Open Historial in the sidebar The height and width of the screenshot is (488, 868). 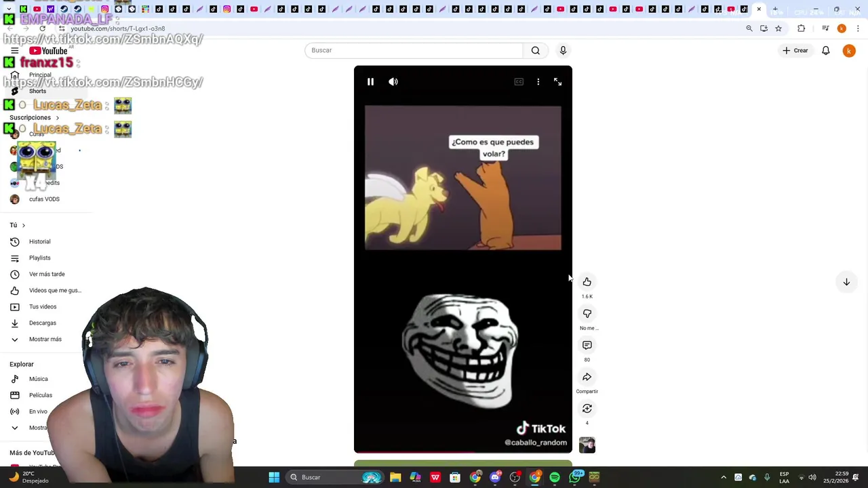39,241
